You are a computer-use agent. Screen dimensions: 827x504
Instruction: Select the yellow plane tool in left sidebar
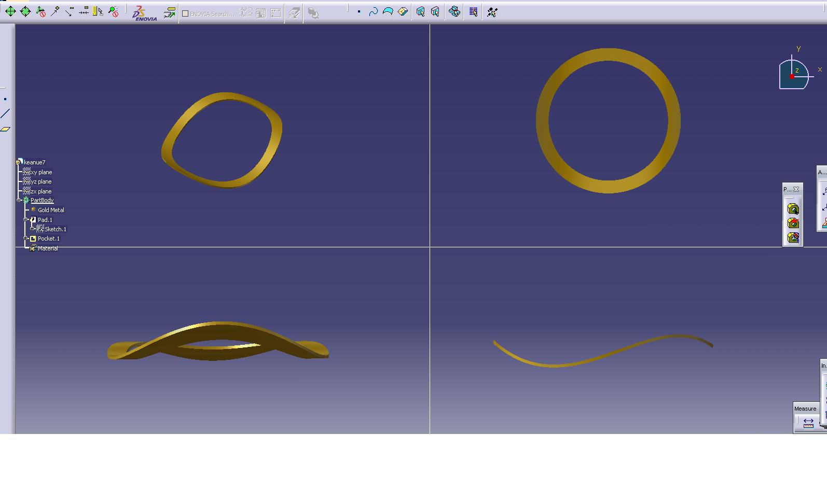click(5, 129)
